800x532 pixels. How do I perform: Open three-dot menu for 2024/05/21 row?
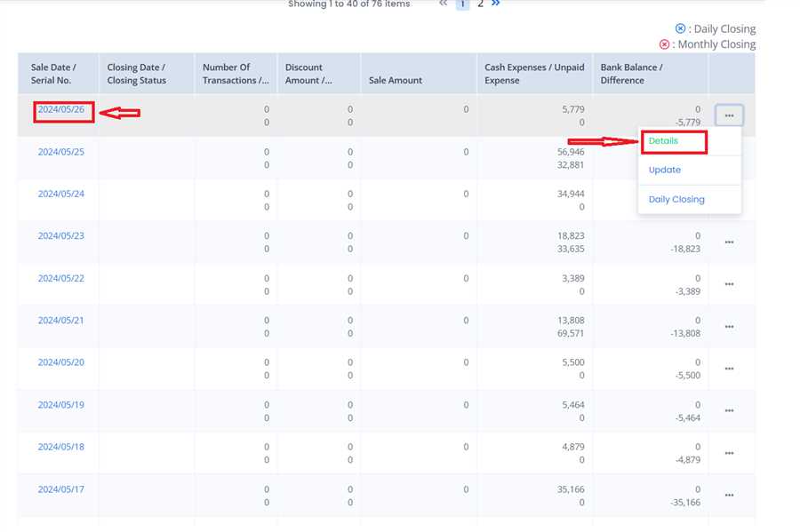pyautogui.click(x=729, y=327)
